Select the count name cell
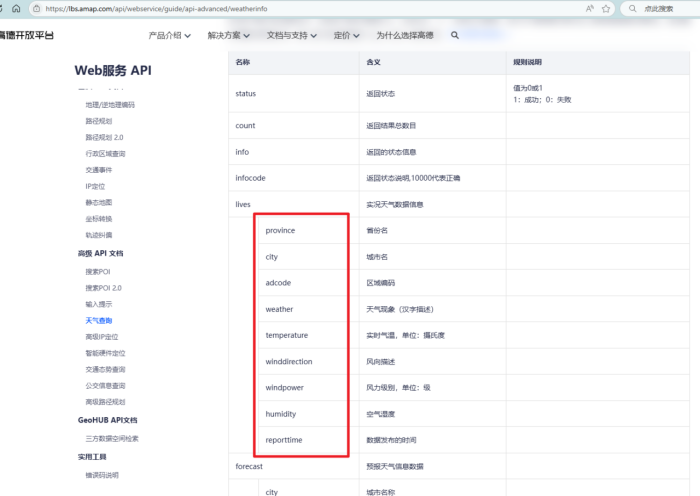This screenshot has height=496, width=700. pyautogui.click(x=294, y=125)
